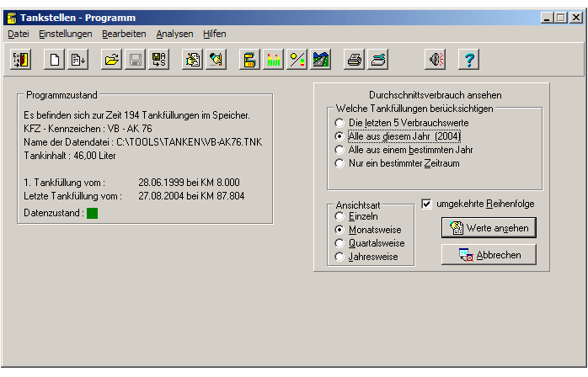This screenshot has height=377, width=588.
Task: Click the Save As disk icon
Action: click(x=158, y=59)
